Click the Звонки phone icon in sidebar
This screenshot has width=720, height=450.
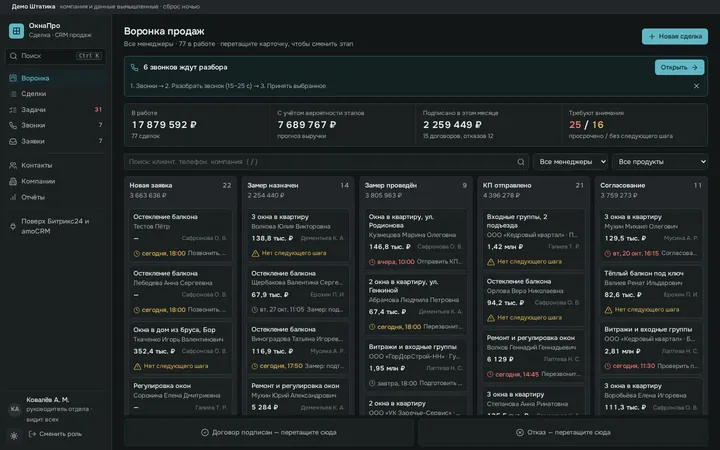13,125
